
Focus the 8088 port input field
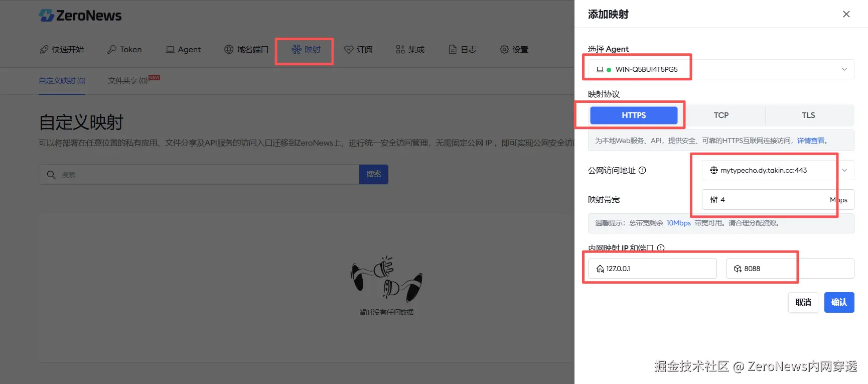click(790, 269)
